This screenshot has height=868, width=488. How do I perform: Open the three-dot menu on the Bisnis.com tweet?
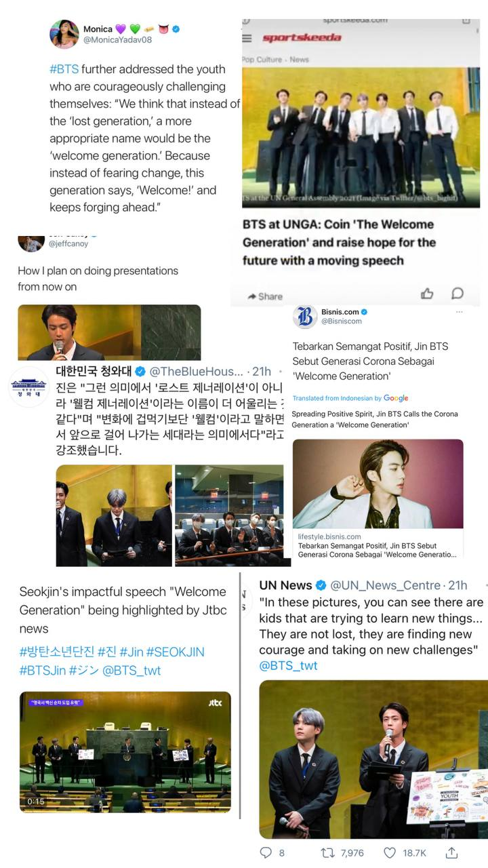459,312
